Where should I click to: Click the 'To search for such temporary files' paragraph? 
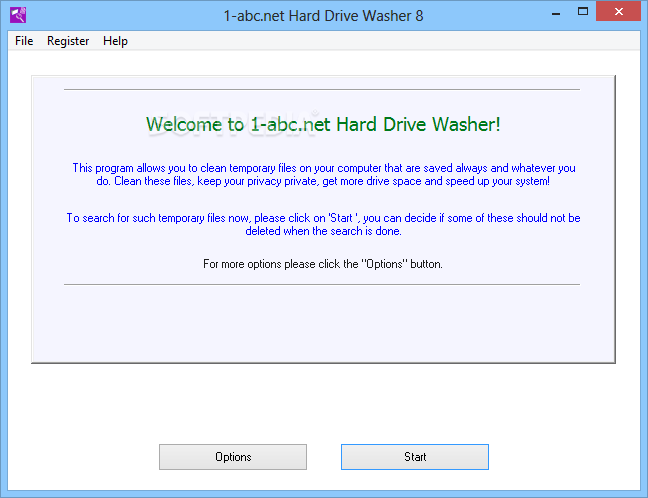click(323, 224)
